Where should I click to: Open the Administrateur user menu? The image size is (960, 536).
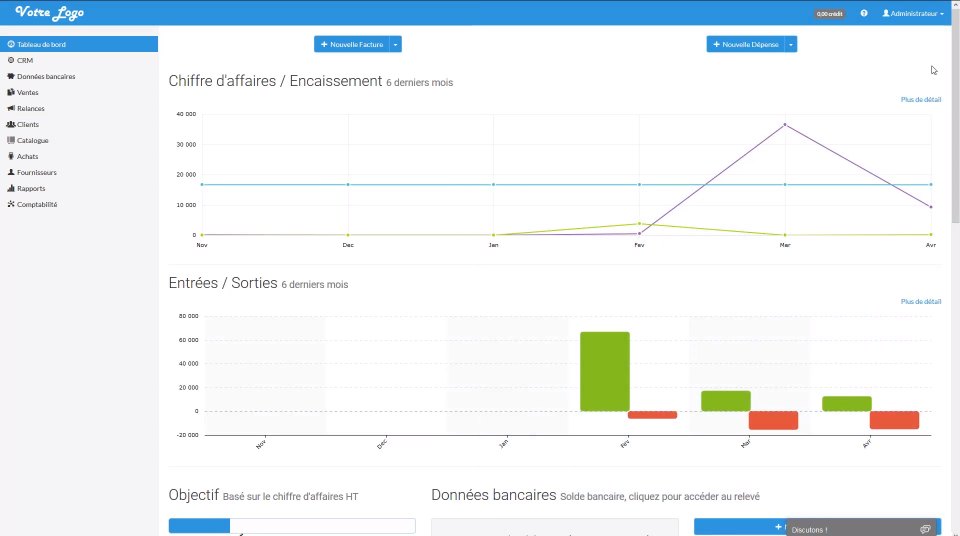[913, 13]
